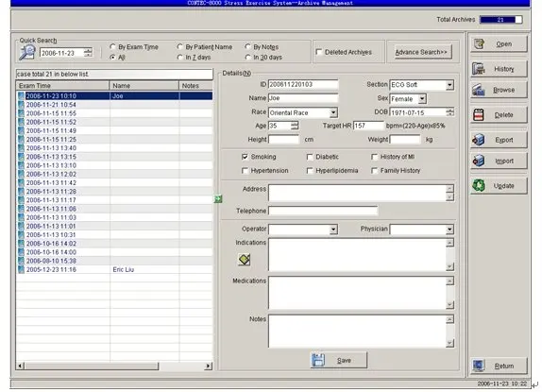
Task: Click the Quick Search magnifier icon
Action: click(27, 53)
